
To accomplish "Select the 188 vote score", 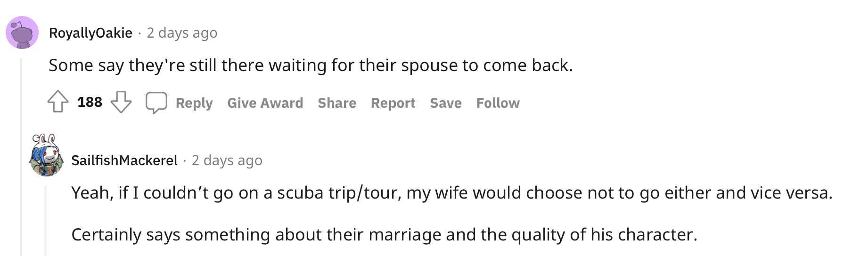I will point(90,102).
